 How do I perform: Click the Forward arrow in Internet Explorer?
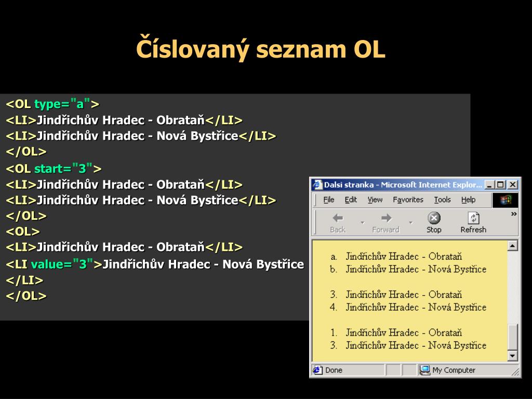(x=386, y=218)
